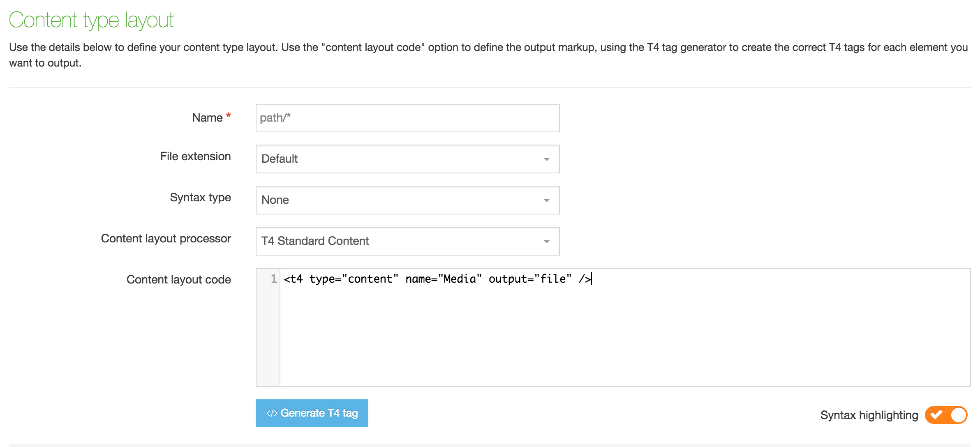Click the Content type layout heading
The image size is (980, 447).
(x=91, y=20)
